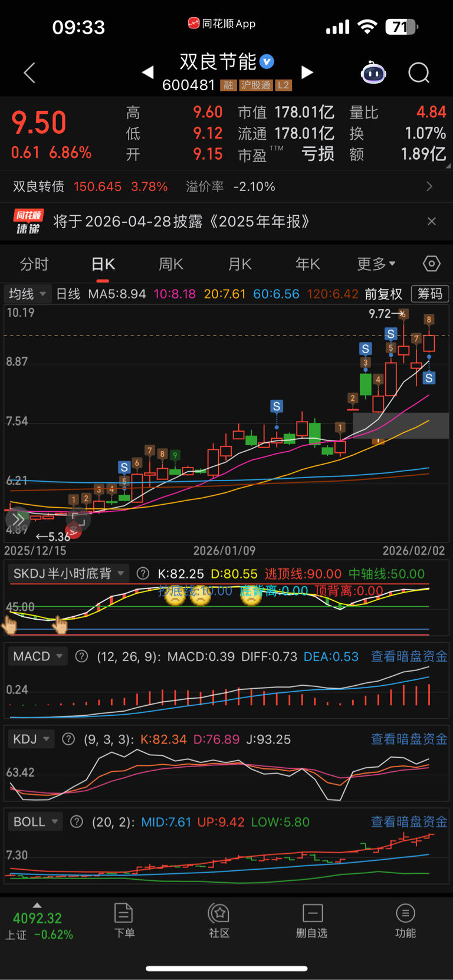Image resolution: width=453 pixels, height=980 pixels.
Task: Tap the 同花顺 App return pill at top
Action: coord(222,24)
